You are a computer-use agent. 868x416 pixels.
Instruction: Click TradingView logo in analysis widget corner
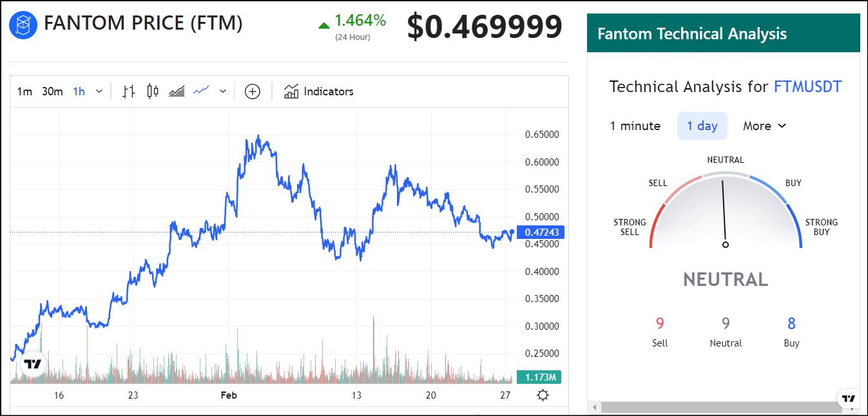pos(849,398)
